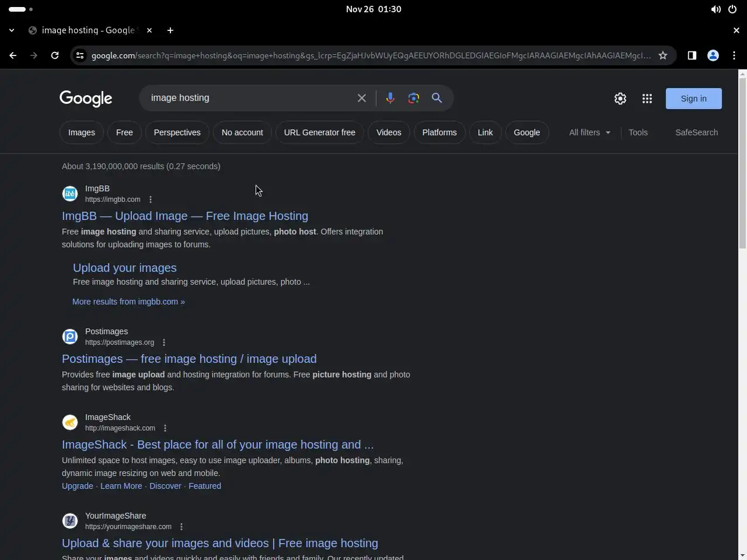Toggle the browser side panel icon
This screenshot has height=560, width=747.
(x=692, y=55)
